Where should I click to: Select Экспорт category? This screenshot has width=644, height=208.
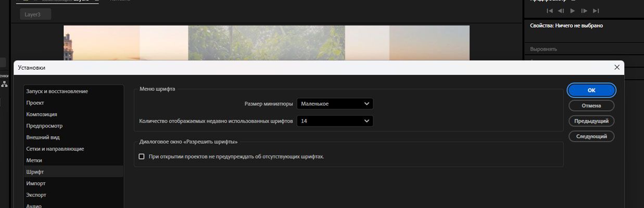pos(73,194)
